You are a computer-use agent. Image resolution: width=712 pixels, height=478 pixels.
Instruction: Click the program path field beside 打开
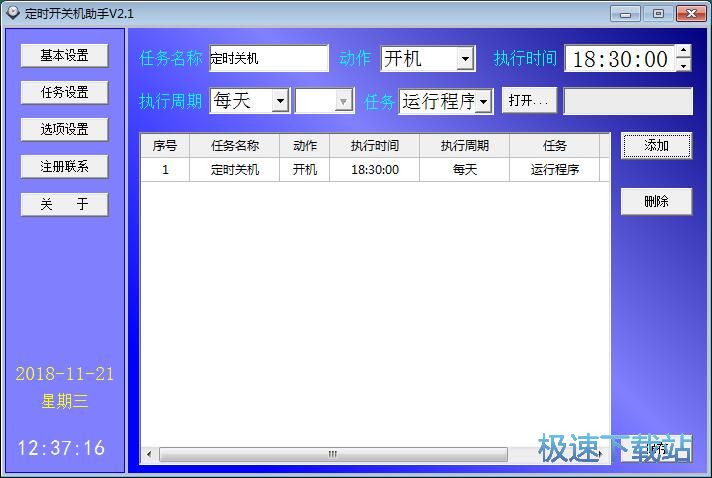(x=628, y=101)
